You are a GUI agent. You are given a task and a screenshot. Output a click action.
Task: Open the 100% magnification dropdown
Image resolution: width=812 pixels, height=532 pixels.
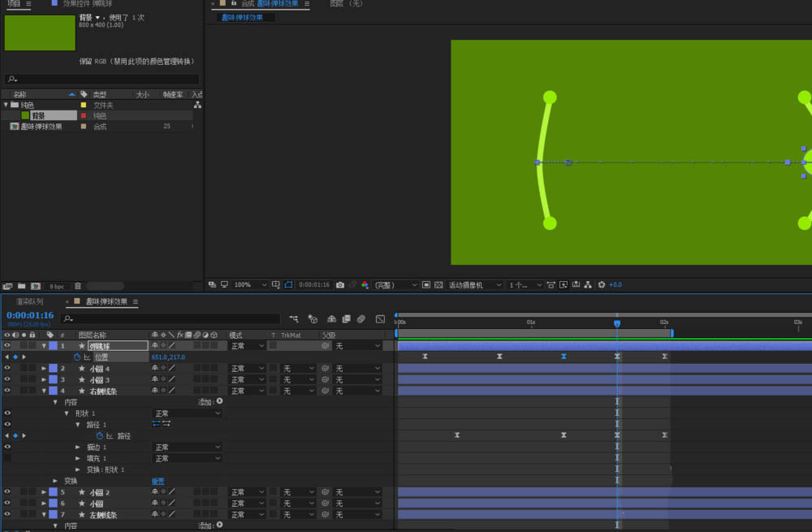click(x=251, y=285)
